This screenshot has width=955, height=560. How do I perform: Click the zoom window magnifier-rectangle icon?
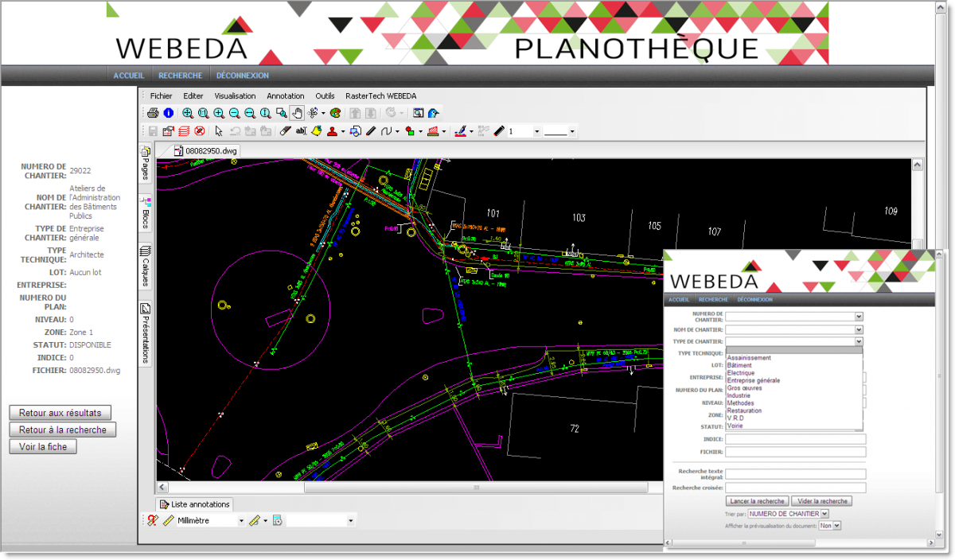click(x=281, y=113)
